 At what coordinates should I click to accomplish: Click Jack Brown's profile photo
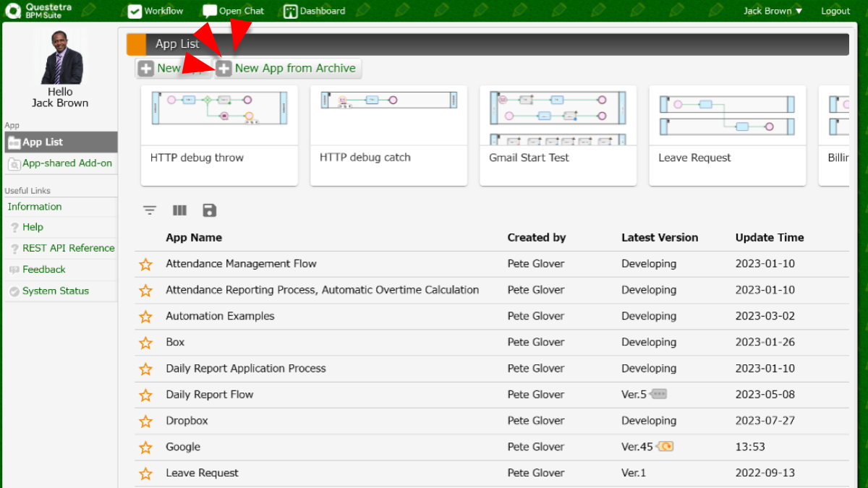[x=61, y=58]
